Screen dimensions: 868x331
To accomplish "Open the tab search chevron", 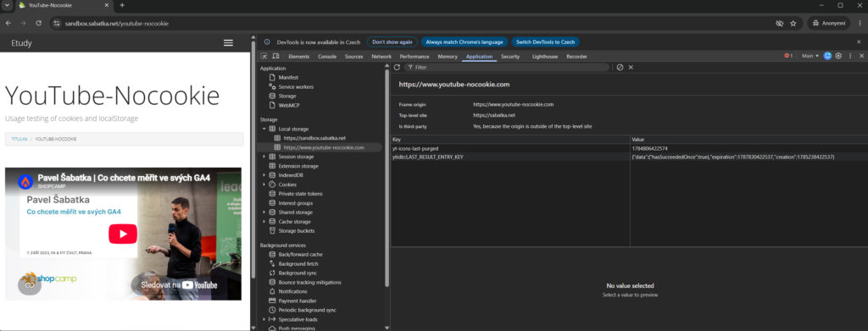I will (x=6, y=5).
